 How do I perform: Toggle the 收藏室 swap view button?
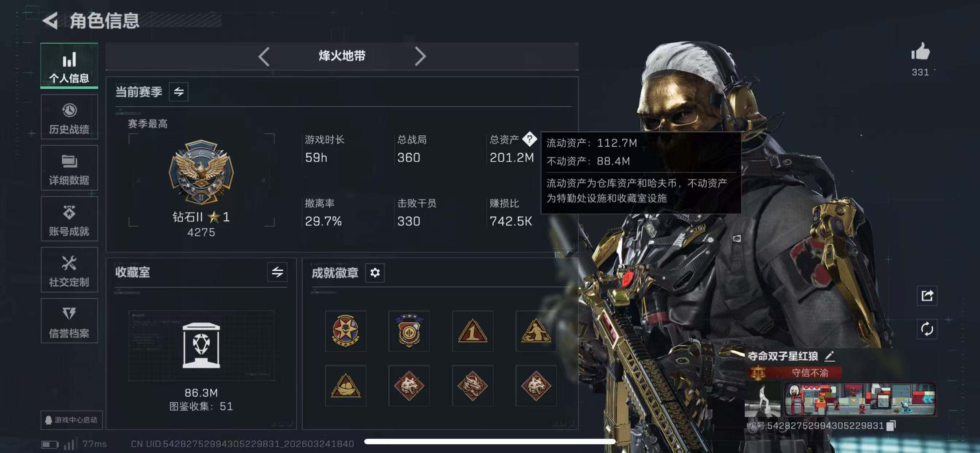[x=277, y=272]
